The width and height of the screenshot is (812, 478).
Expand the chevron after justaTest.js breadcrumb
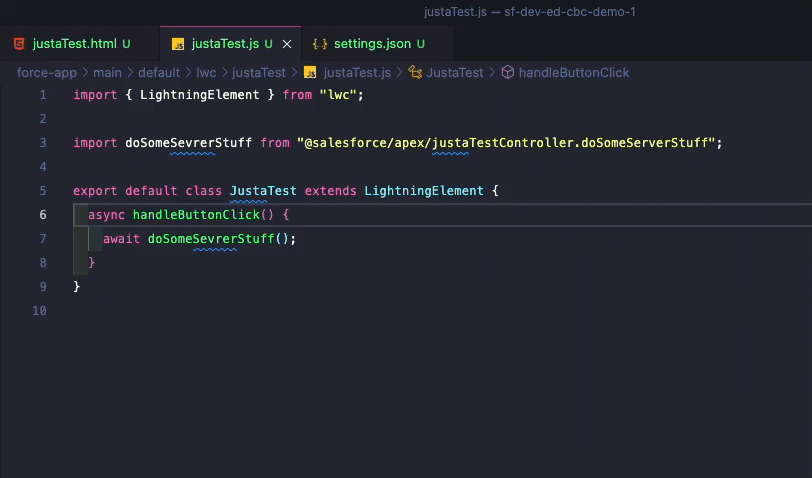tap(399, 73)
